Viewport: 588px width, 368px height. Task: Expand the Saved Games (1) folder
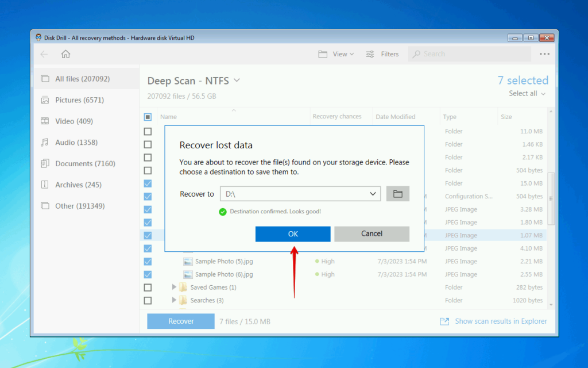(x=173, y=287)
